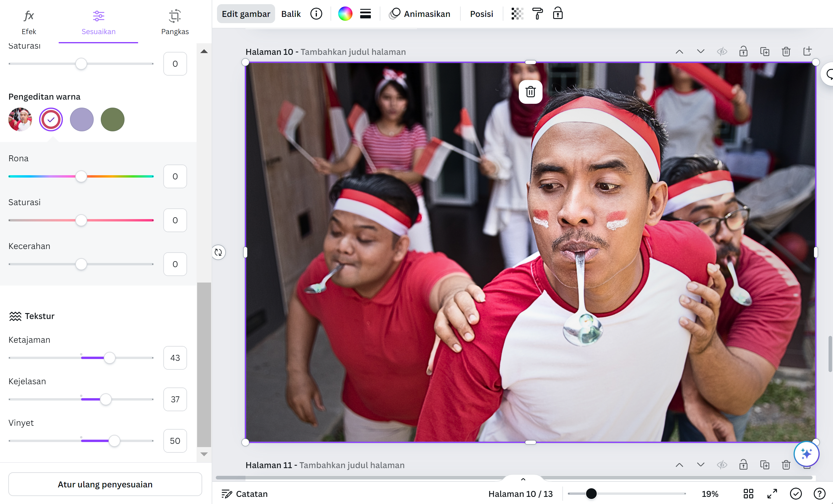The height and width of the screenshot is (504, 833).
Task: Click the lock icon in top toolbar
Action: (x=558, y=14)
